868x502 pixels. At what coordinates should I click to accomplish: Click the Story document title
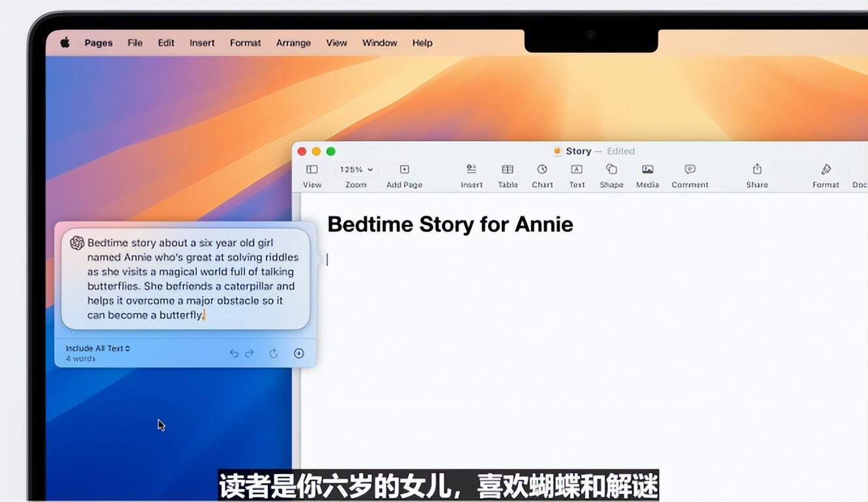pyautogui.click(x=578, y=151)
